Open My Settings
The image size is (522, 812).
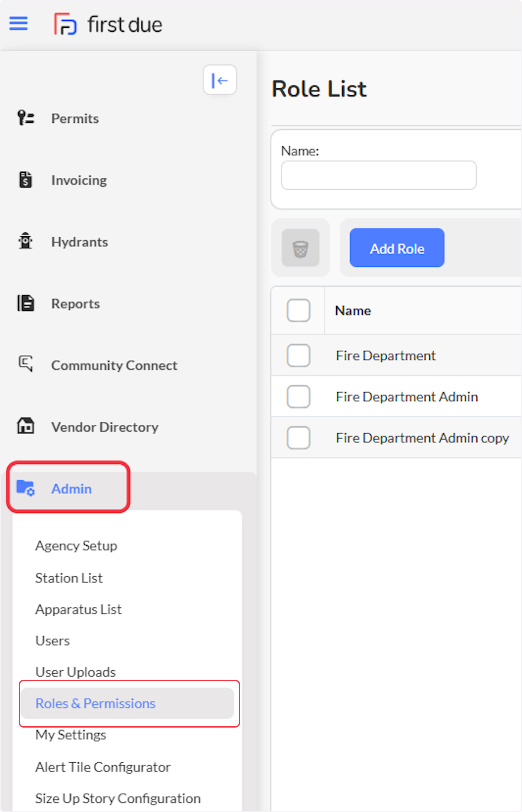70,735
